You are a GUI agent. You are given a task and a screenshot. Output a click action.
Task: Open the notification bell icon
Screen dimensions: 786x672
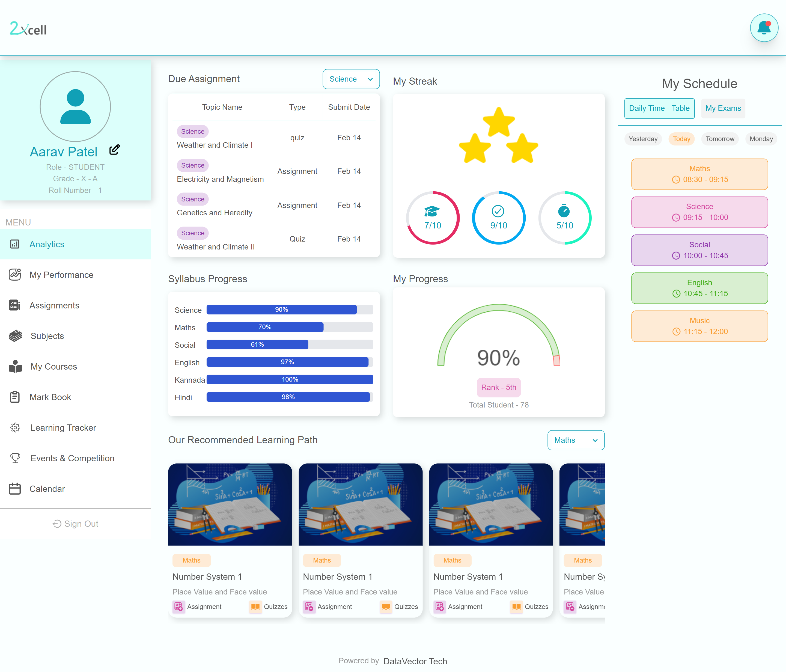[764, 28]
